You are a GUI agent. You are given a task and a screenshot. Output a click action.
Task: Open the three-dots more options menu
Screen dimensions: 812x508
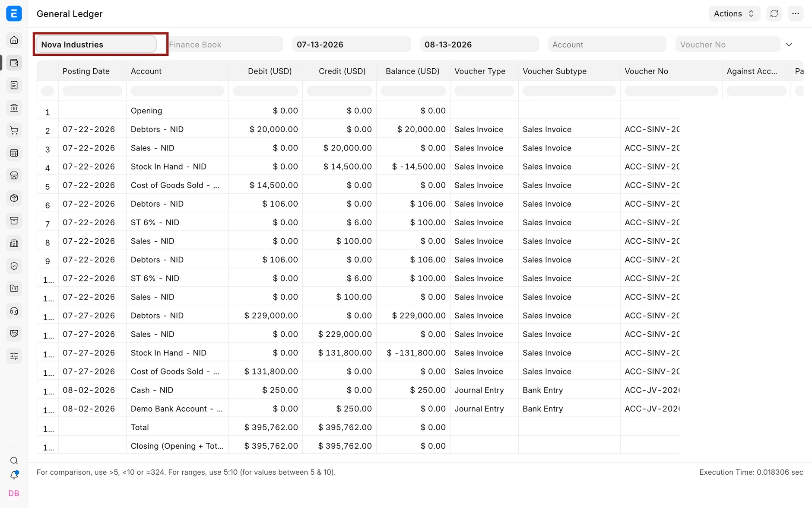click(796, 14)
